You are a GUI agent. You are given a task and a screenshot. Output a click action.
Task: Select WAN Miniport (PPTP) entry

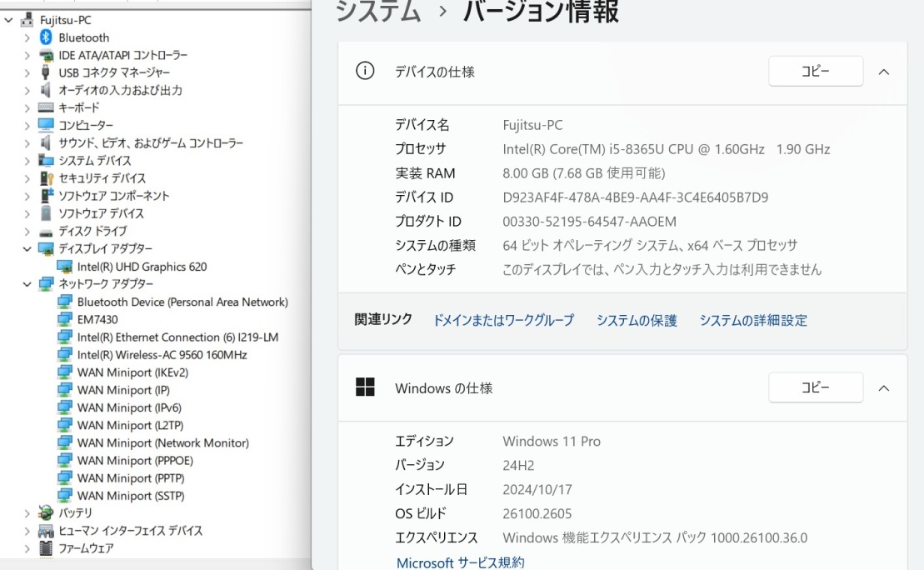pyautogui.click(x=131, y=478)
